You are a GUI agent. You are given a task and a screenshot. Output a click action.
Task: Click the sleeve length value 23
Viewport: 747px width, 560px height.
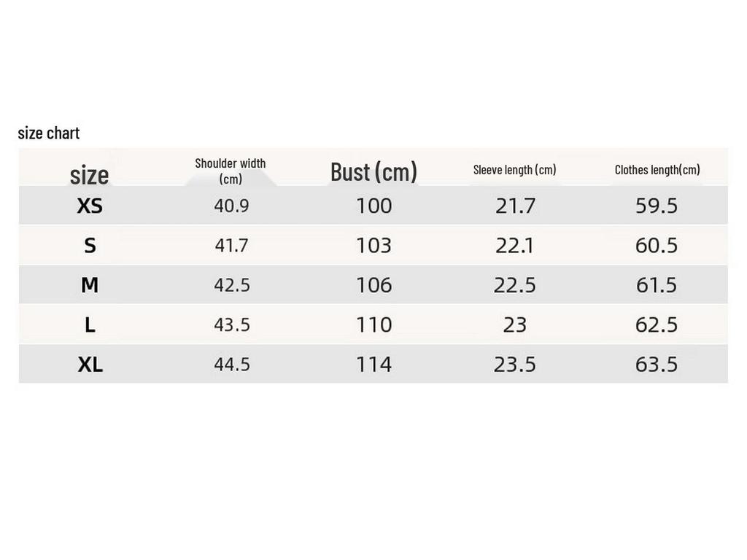pyautogui.click(x=514, y=324)
